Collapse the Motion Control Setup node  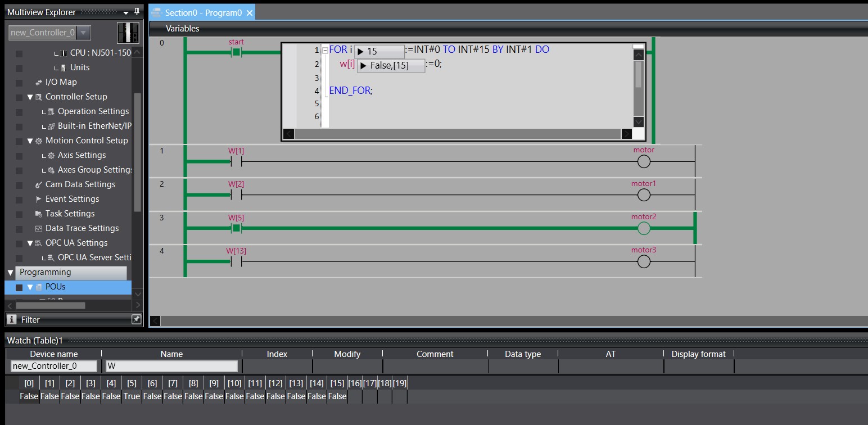pos(30,141)
